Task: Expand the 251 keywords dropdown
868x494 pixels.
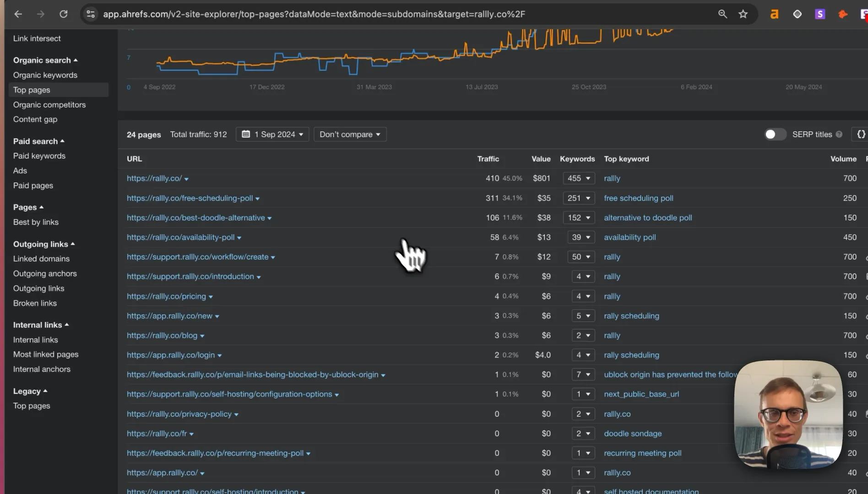Action: tap(579, 198)
